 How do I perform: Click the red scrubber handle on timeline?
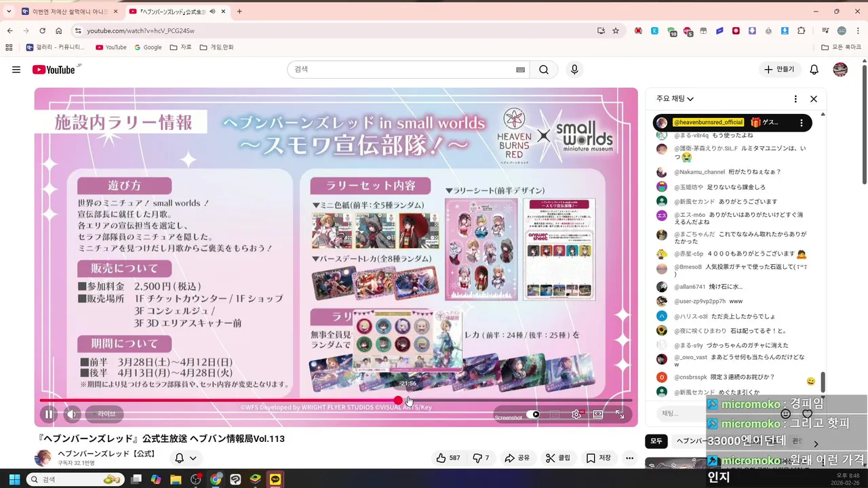(x=398, y=401)
